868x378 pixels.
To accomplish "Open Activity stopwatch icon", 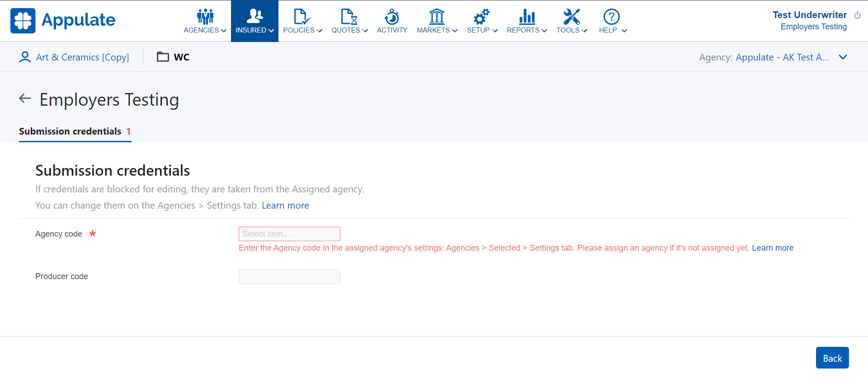I will coord(392,17).
